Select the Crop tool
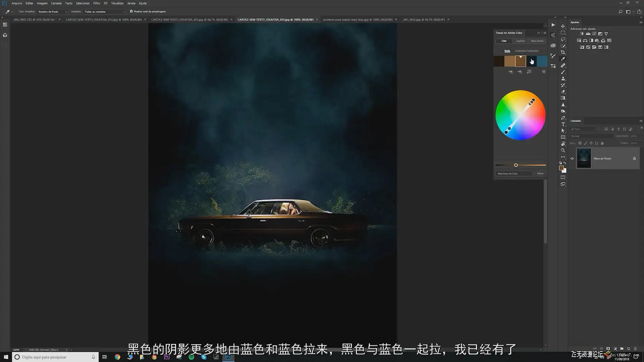This screenshot has height=362, width=644. tap(563, 53)
